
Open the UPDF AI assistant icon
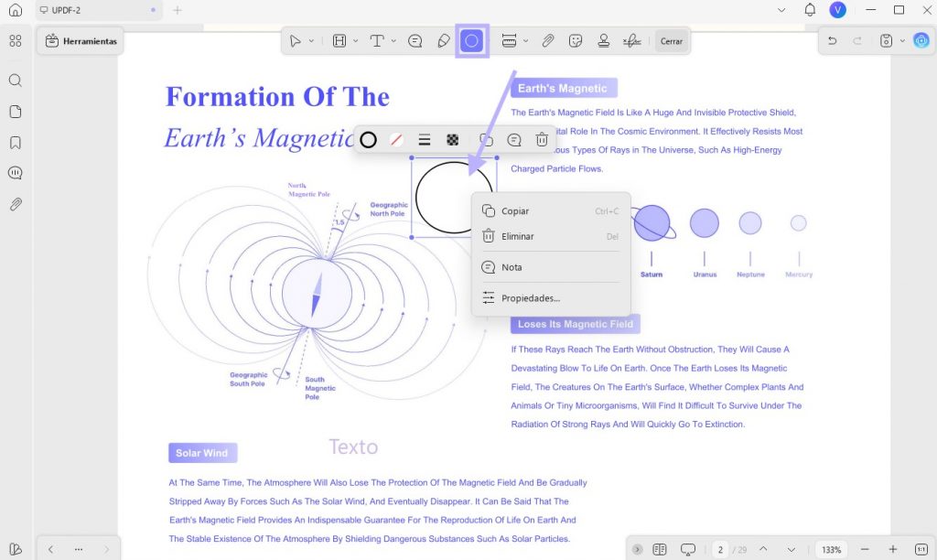tap(921, 40)
